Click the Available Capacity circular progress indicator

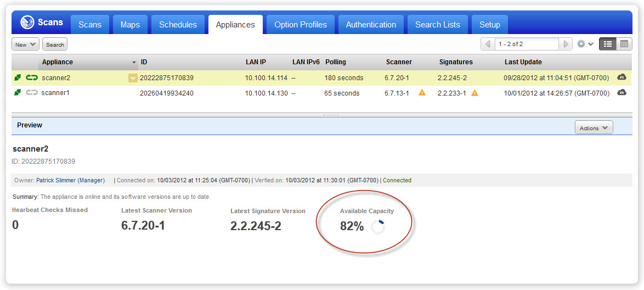point(378,227)
